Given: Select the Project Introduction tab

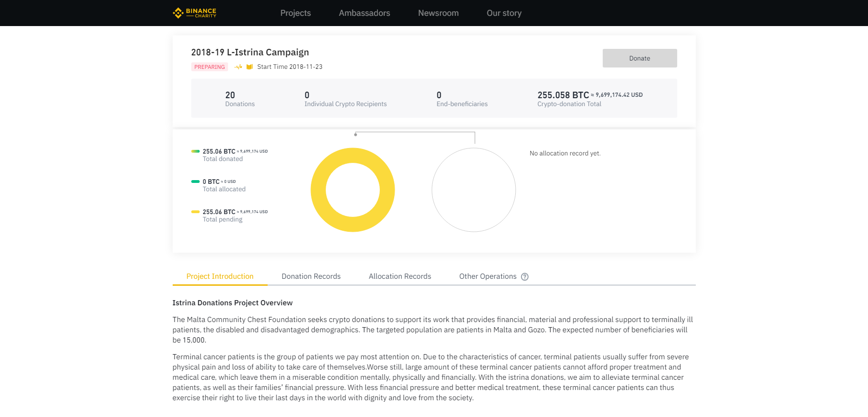Looking at the screenshot, I should [220, 276].
